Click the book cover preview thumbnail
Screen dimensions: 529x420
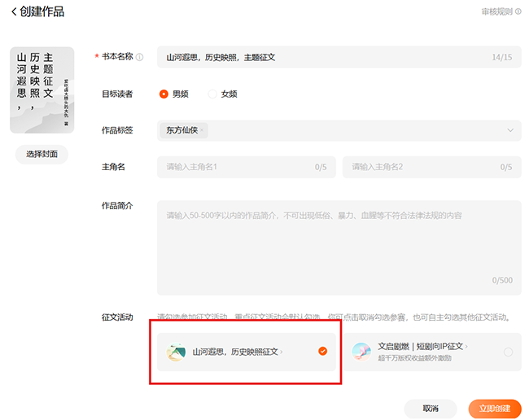tap(42, 90)
